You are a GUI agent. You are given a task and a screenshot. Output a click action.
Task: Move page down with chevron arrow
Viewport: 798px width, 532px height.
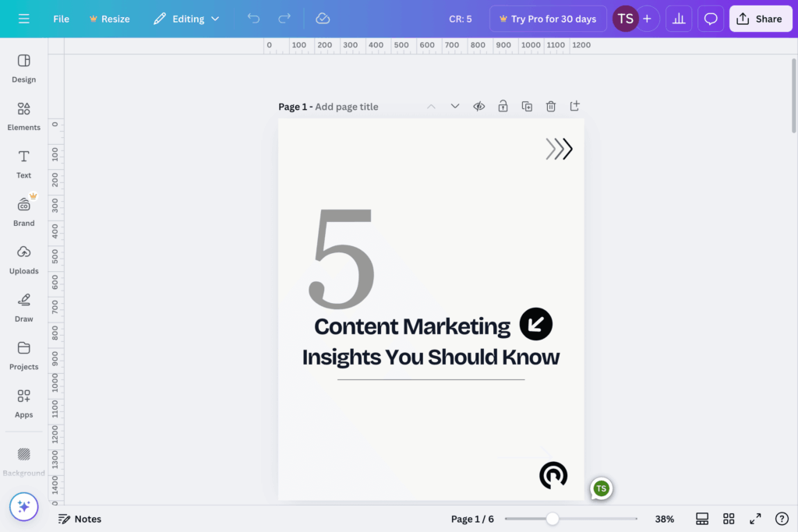tap(455, 106)
